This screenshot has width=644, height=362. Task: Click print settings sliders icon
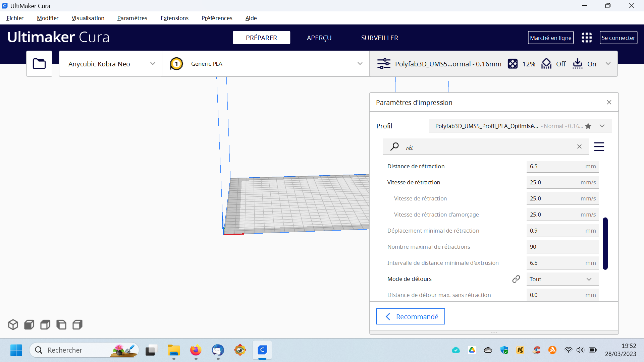tap(384, 64)
